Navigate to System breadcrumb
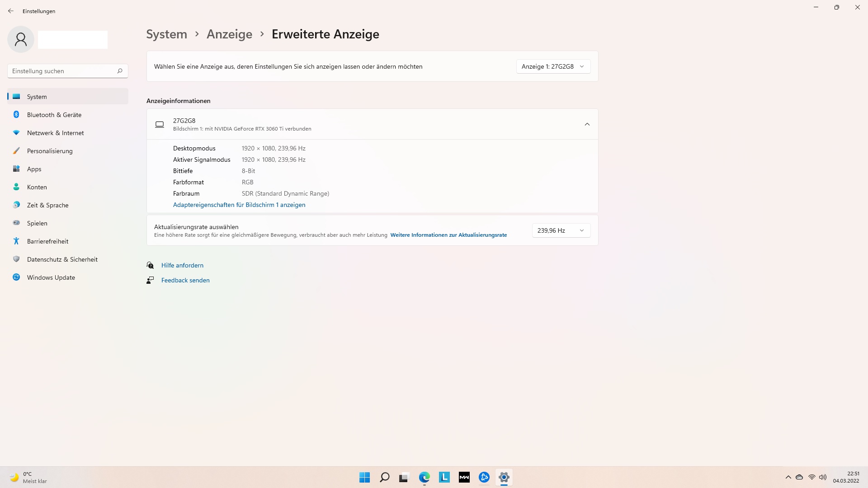This screenshot has height=488, width=868. [166, 34]
